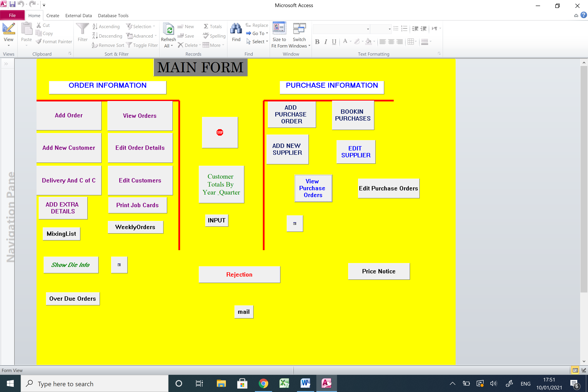588x392 pixels.
Task: Click Undo arrow in quick access toolbar
Action: (x=21, y=5)
